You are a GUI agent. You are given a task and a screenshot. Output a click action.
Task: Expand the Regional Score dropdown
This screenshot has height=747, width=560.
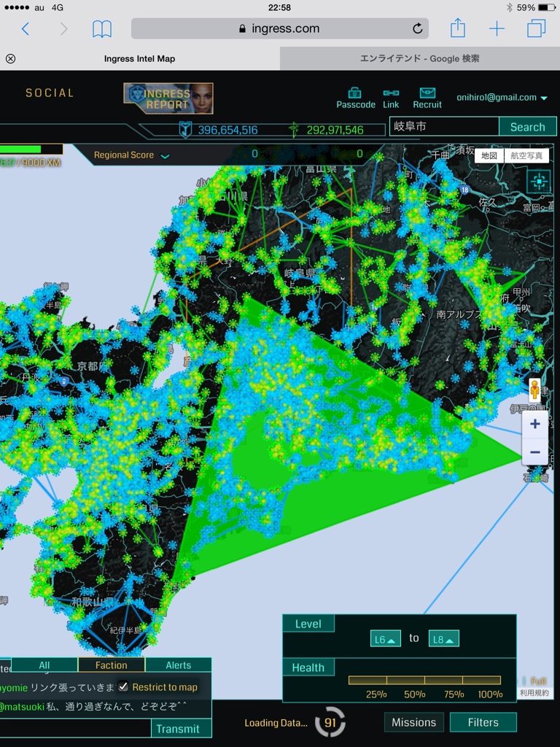pos(165,155)
